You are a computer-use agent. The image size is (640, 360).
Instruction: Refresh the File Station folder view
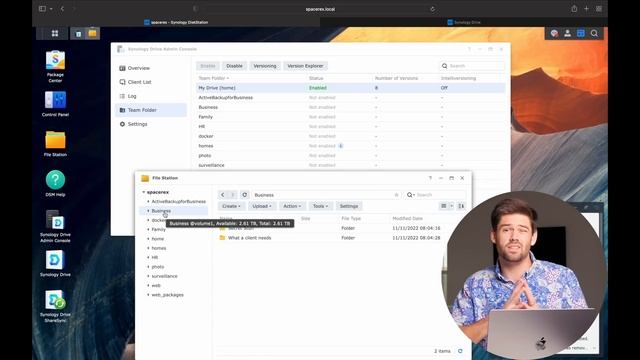(x=244, y=195)
